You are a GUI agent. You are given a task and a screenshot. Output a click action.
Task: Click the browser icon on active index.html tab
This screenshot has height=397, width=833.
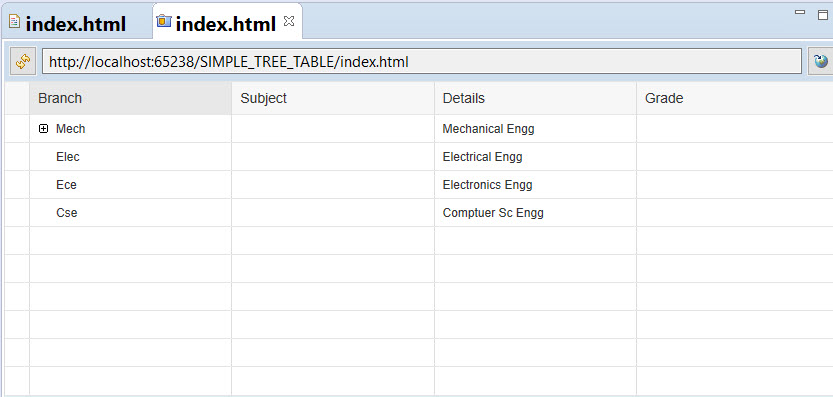164,21
